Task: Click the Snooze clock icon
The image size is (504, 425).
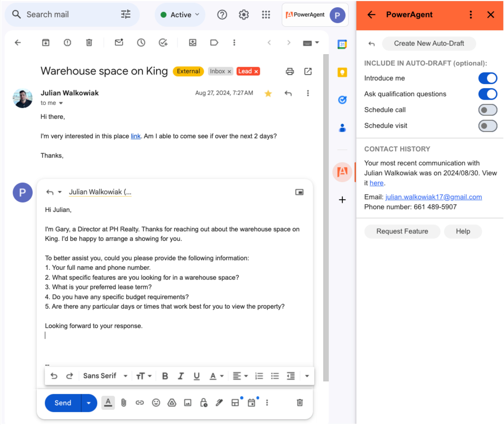Action: click(x=141, y=43)
